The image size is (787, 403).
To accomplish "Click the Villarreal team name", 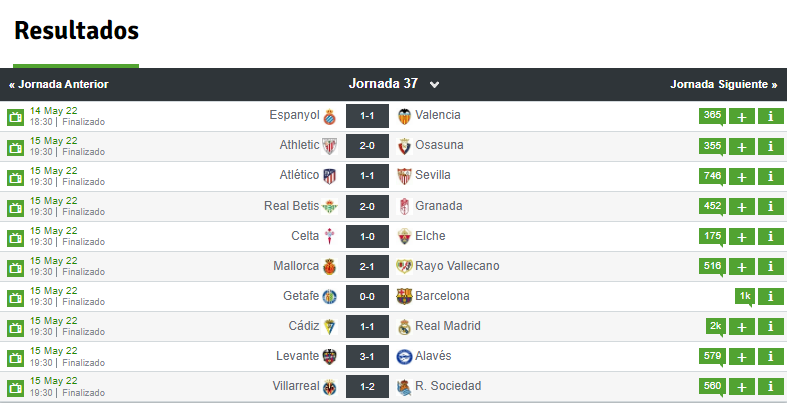I will (x=296, y=386).
